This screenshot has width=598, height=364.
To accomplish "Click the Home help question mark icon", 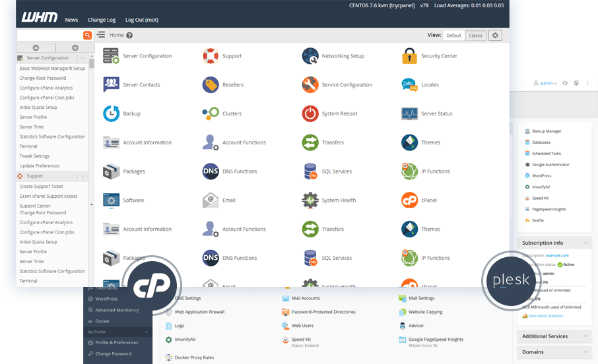I will coord(129,36).
